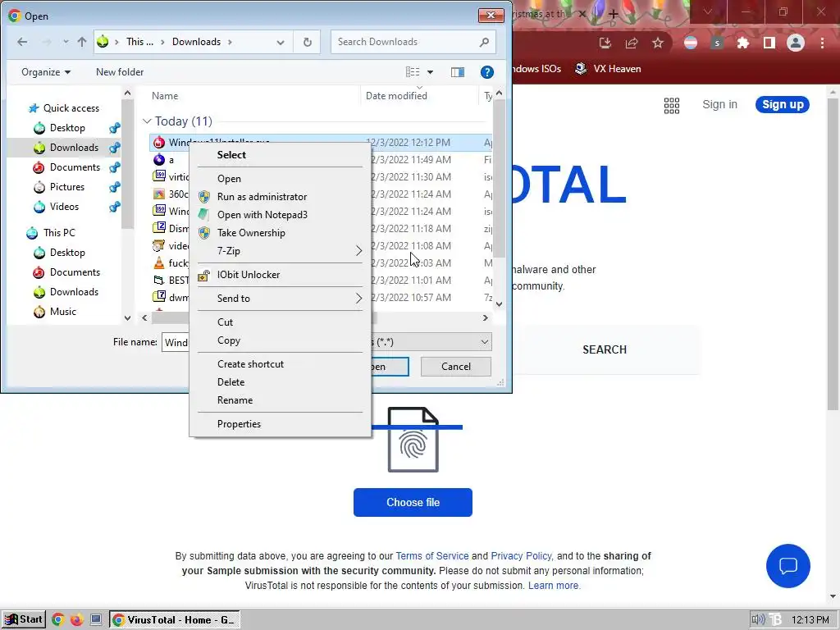Screen dimensions: 840x630
Task: Click the Sign up button on VirusTotal
Action: pos(783,104)
